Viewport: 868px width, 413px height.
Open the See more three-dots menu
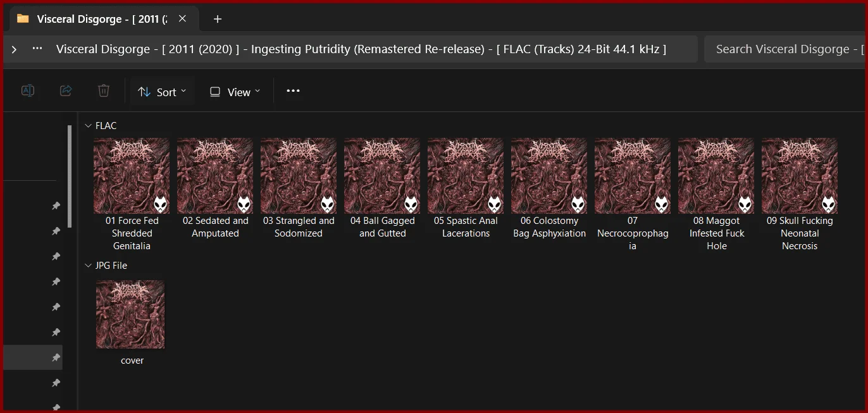point(293,91)
